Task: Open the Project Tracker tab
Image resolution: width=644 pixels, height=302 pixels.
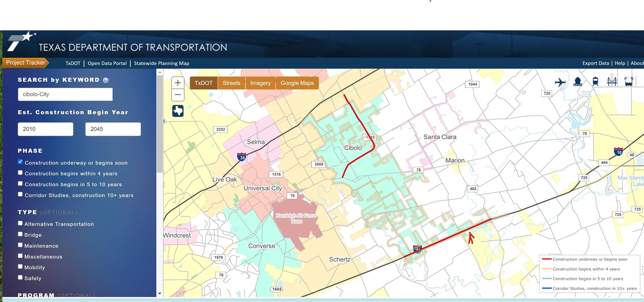Action: tap(25, 63)
